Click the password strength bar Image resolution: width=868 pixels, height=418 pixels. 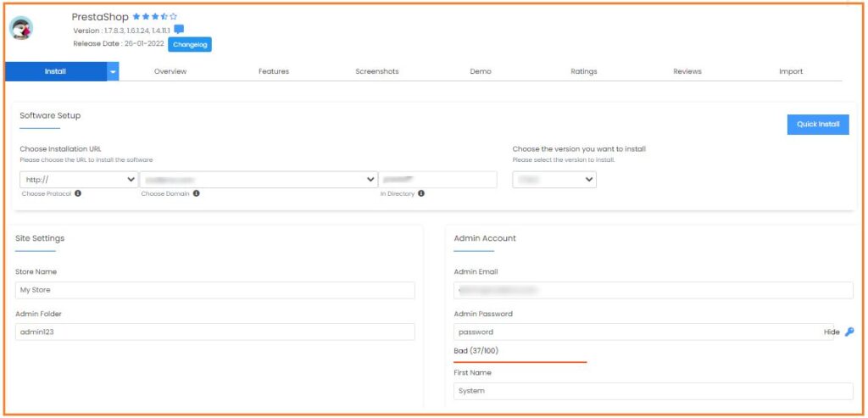coord(520,361)
